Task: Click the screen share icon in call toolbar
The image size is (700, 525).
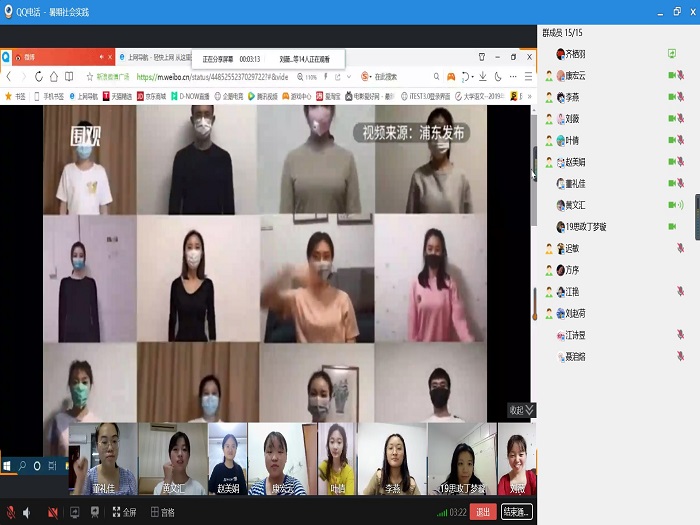Action: tap(75, 512)
